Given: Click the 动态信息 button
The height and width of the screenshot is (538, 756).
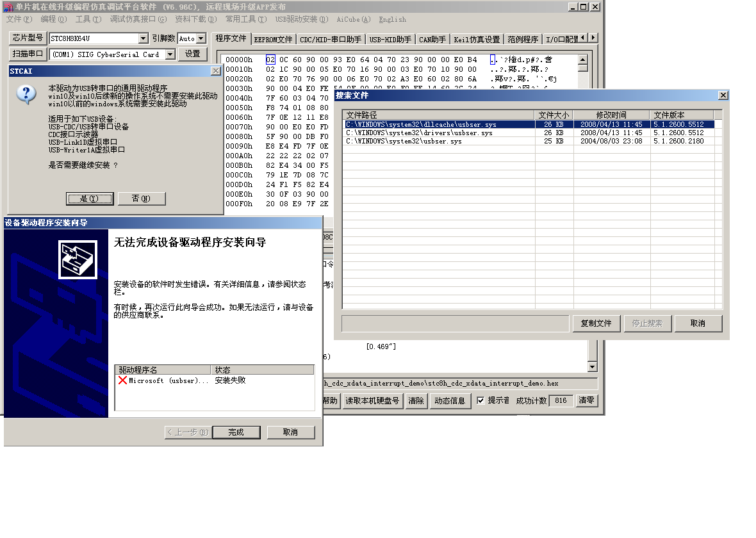Looking at the screenshot, I should [450, 400].
